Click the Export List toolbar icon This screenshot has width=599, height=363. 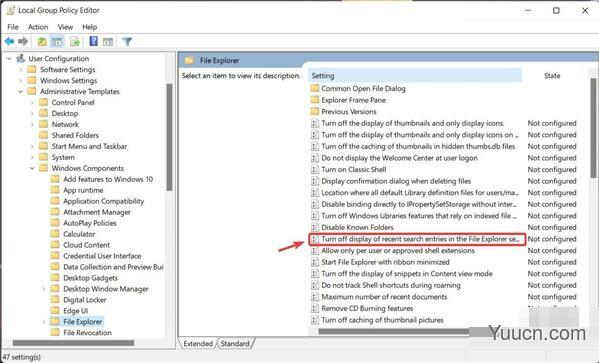coord(75,41)
